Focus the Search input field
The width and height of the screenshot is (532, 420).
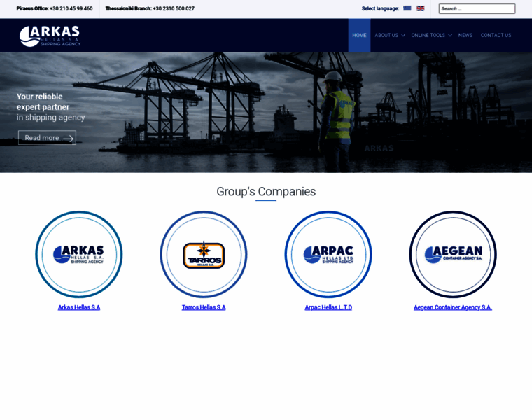[477, 9]
